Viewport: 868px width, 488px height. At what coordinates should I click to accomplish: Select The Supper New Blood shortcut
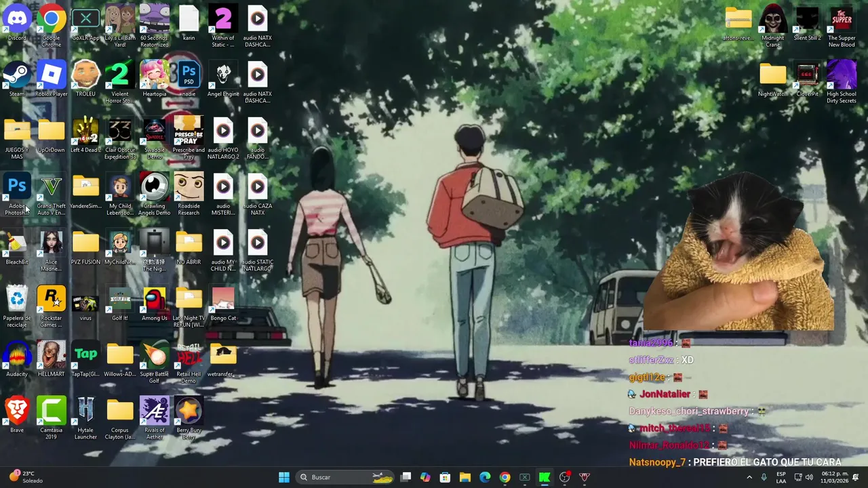tap(842, 26)
